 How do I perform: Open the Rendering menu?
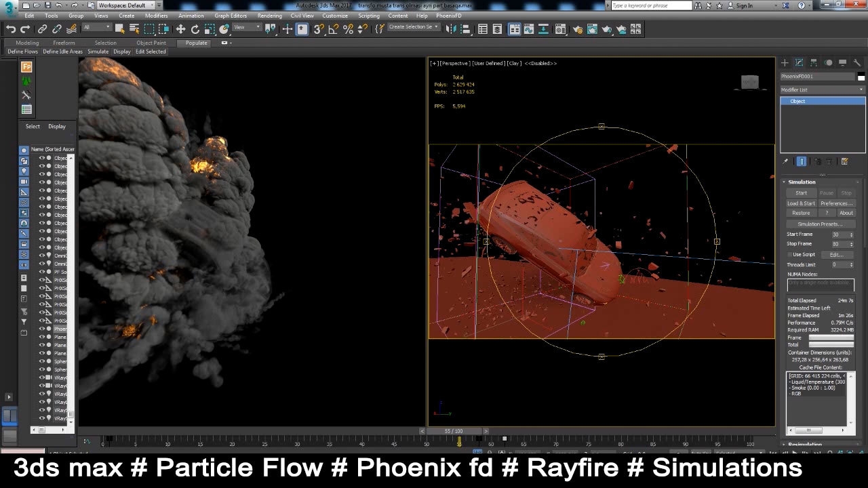(269, 16)
